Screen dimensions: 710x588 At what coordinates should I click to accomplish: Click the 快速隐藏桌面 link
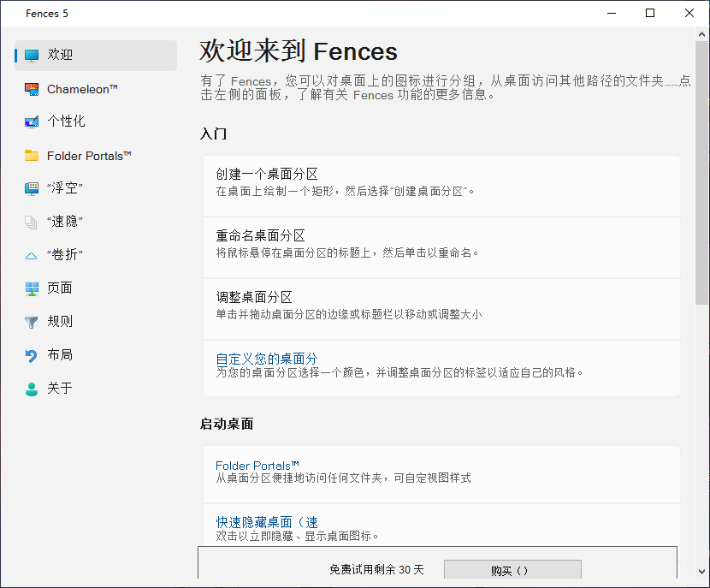[x=266, y=522]
